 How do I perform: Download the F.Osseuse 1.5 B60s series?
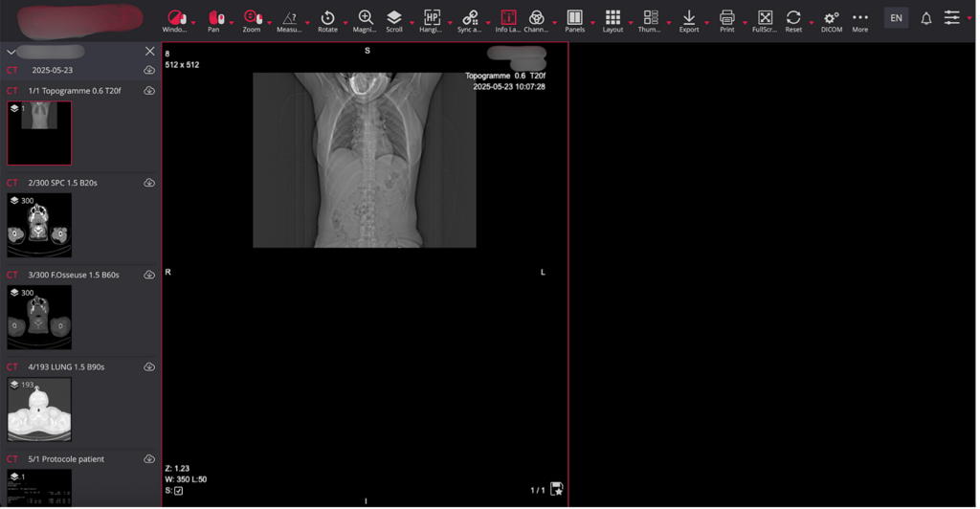coord(149,275)
